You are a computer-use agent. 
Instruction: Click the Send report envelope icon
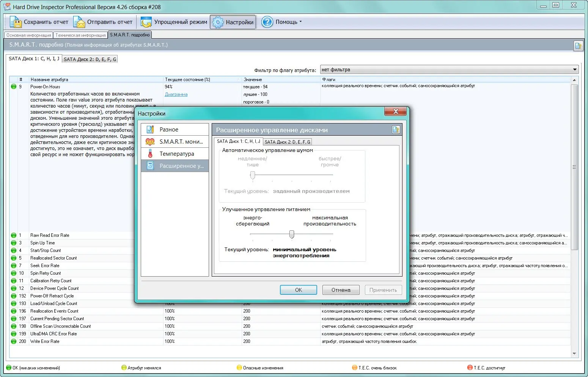pos(79,22)
